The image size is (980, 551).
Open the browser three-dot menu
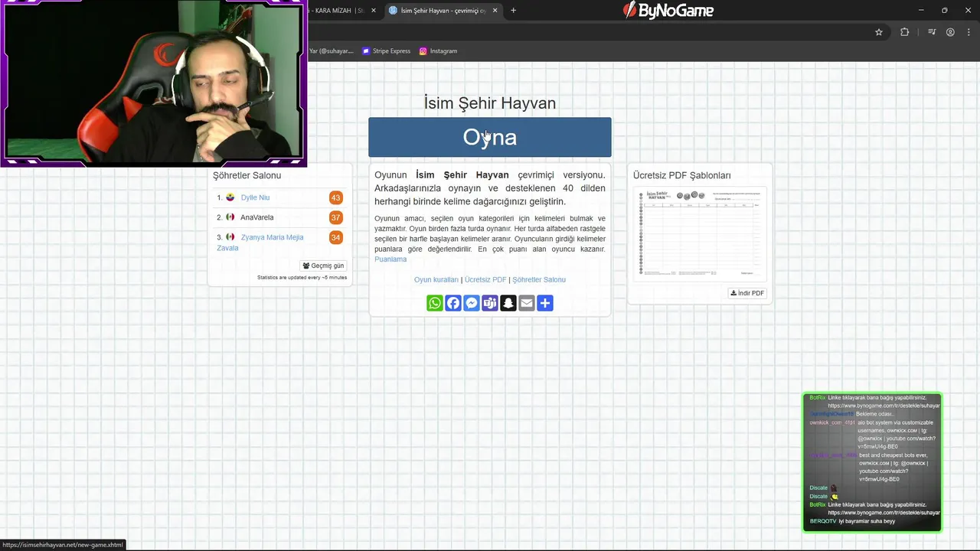click(x=969, y=32)
